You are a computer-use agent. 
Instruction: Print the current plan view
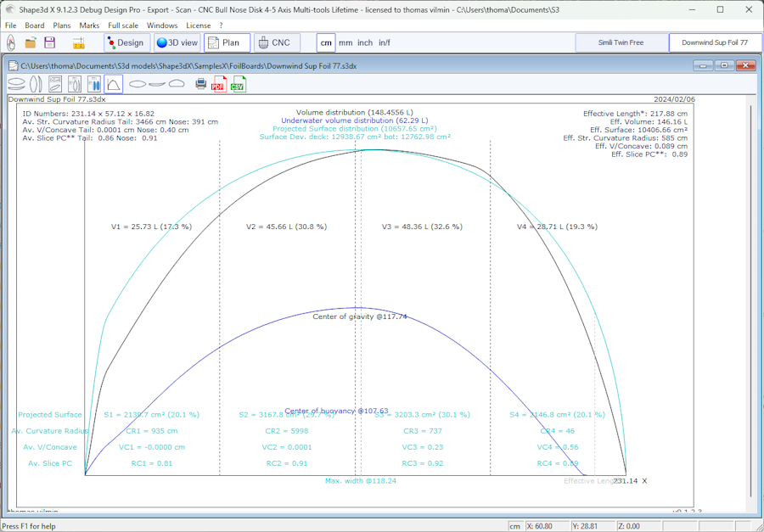pos(201,84)
